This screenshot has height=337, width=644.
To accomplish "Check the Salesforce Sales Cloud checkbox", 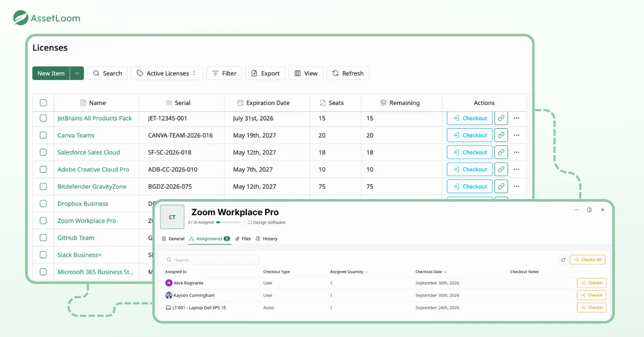I will pos(43,152).
